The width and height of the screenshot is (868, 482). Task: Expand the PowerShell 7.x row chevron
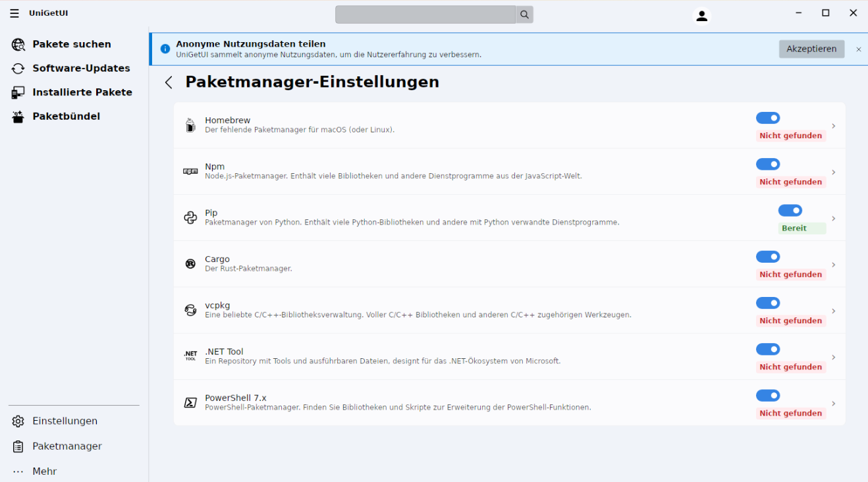(x=834, y=403)
